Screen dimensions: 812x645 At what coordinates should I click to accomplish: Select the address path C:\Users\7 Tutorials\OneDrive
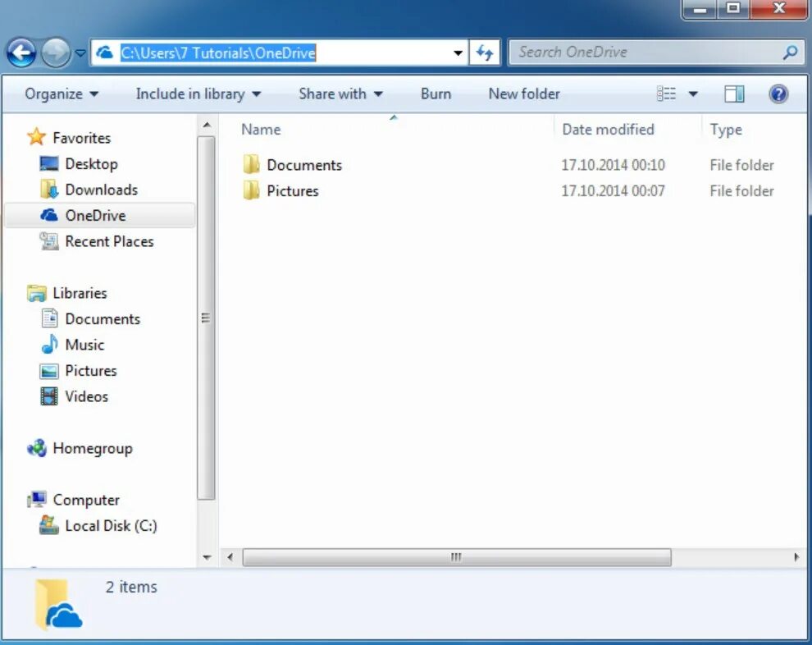click(x=218, y=53)
